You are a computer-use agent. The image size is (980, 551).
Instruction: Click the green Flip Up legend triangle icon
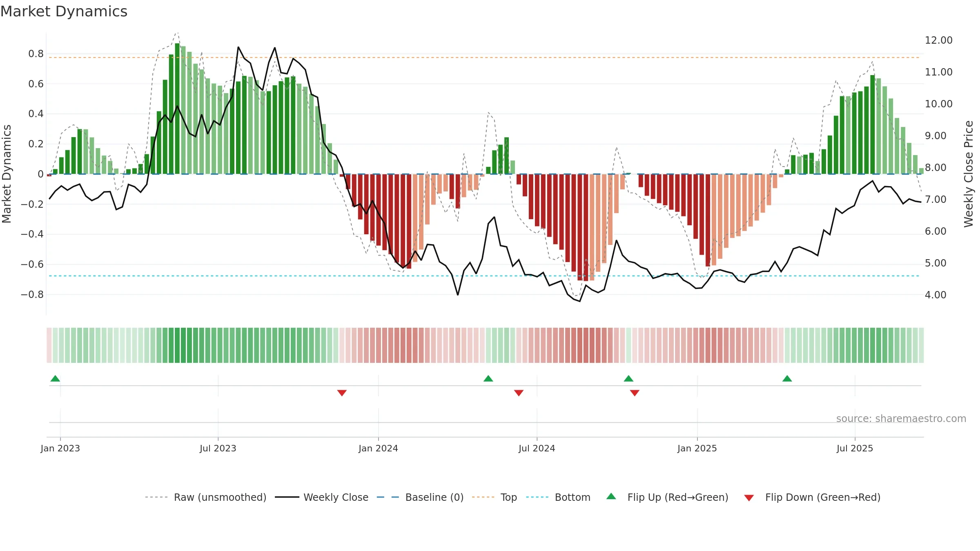[611, 496]
